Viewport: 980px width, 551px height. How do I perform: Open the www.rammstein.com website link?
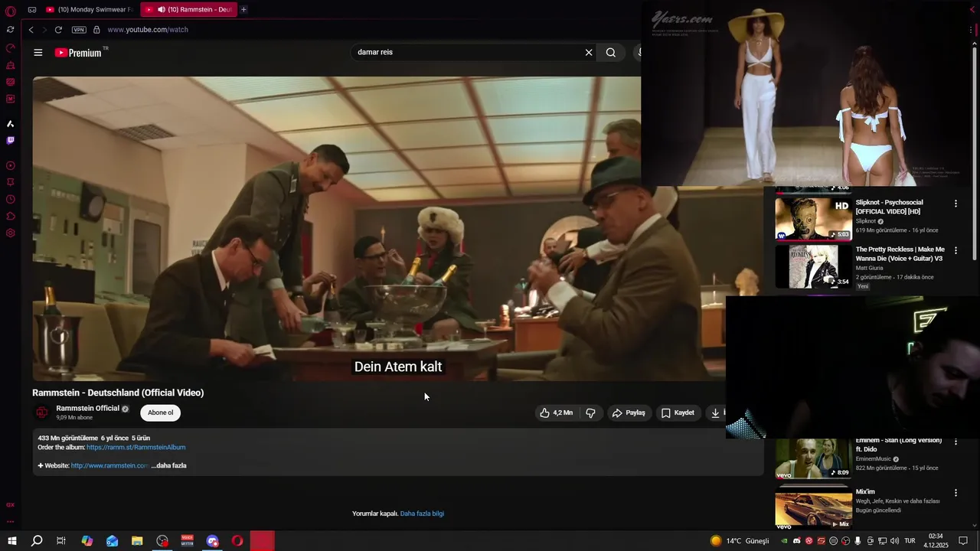(x=109, y=465)
